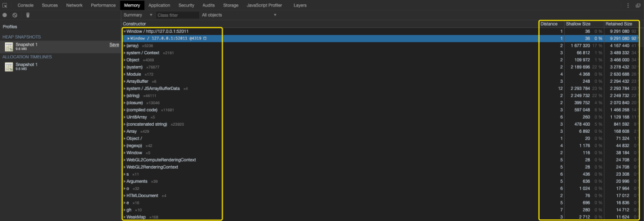Image resolution: width=644 pixels, height=221 pixels.
Task: Select the WeakMap ×168 row
Action: click(381, 217)
